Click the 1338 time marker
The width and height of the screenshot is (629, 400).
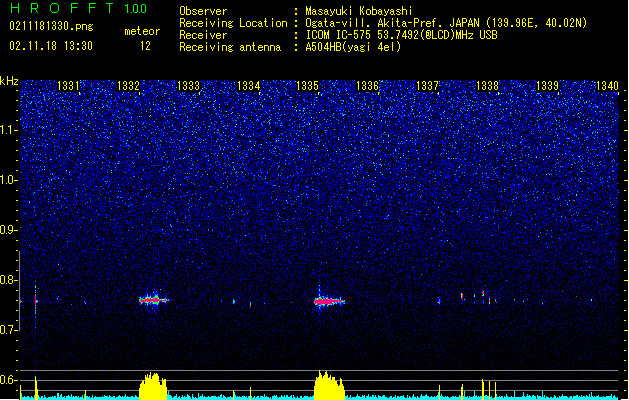point(487,86)
